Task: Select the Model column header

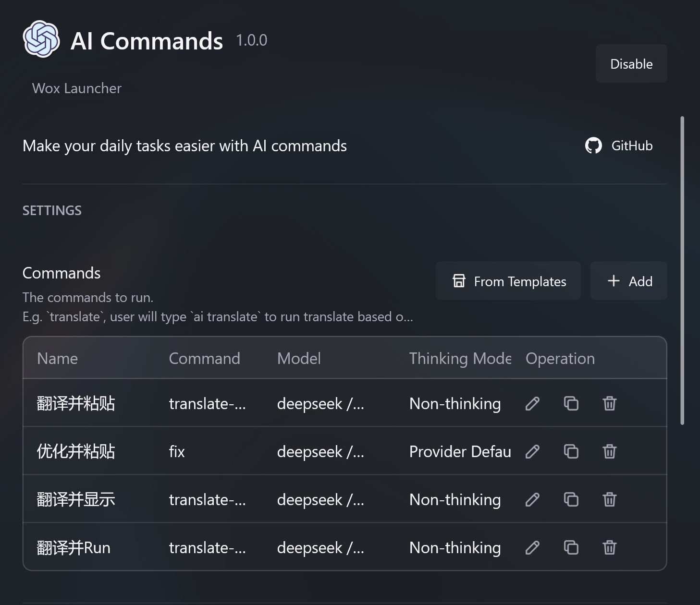Action: [299, 358]
